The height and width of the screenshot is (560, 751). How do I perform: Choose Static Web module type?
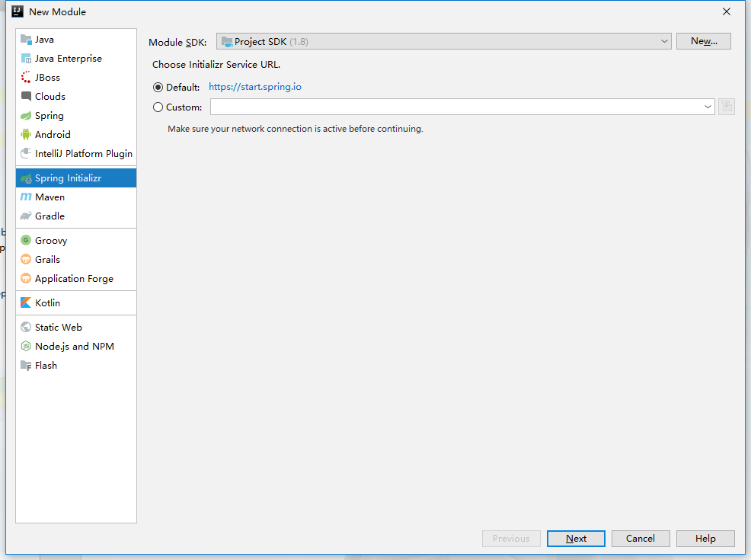pos(76,327)
